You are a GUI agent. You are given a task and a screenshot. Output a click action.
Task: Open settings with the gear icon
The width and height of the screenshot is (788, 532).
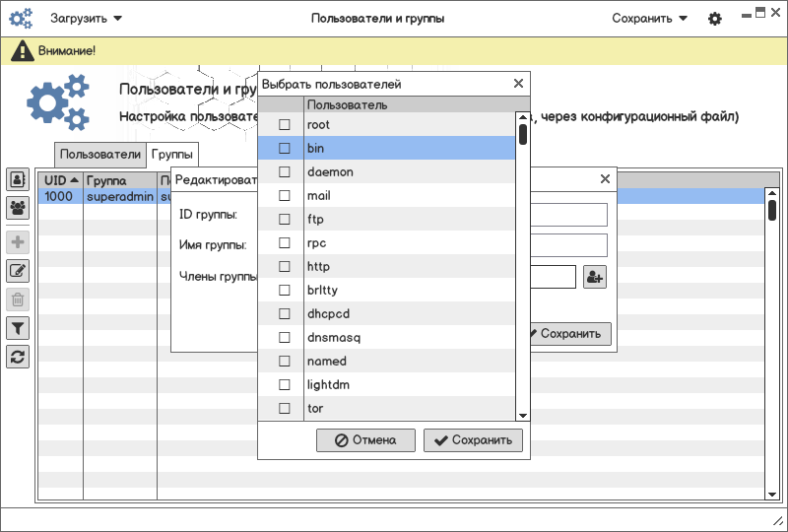click(715, 19)
